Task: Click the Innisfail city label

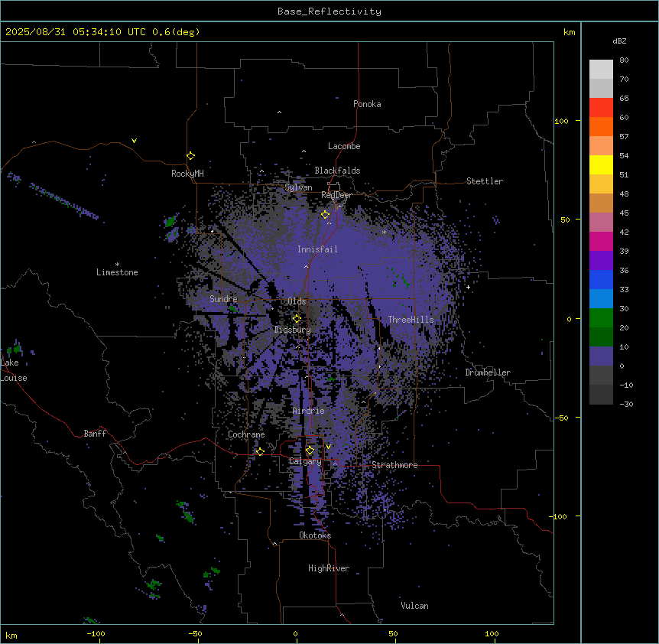Action: coord(317,249)
